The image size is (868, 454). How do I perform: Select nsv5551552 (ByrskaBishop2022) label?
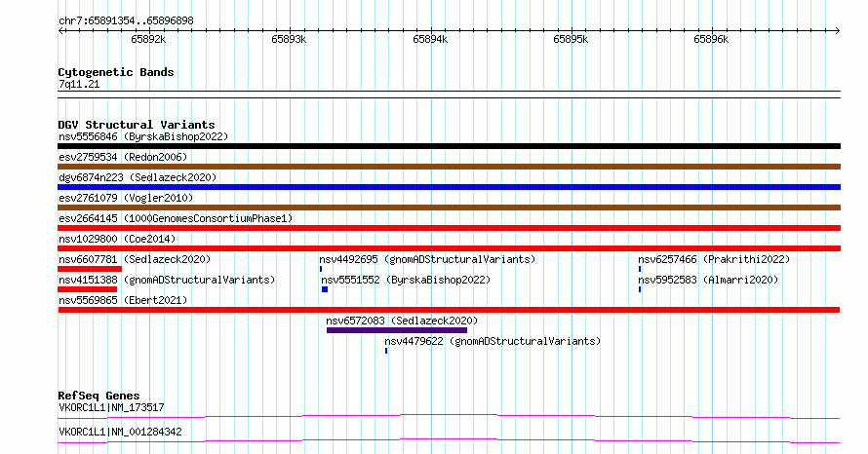[406, 280]
